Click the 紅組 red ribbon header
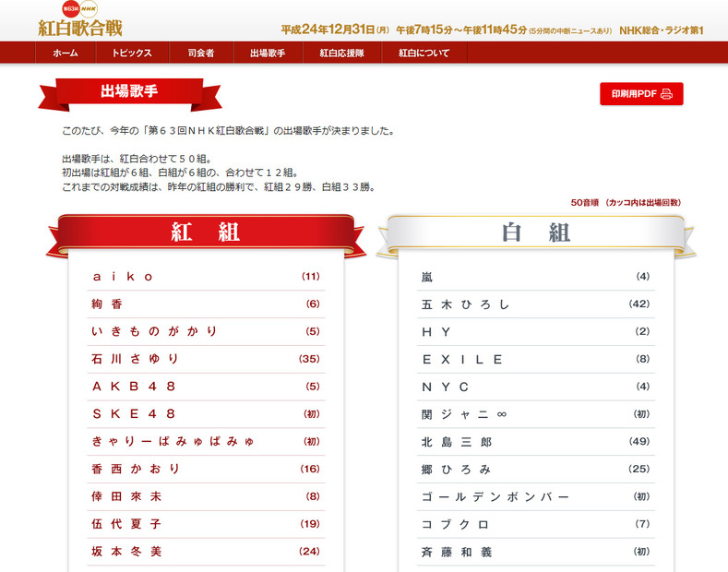 206,234
